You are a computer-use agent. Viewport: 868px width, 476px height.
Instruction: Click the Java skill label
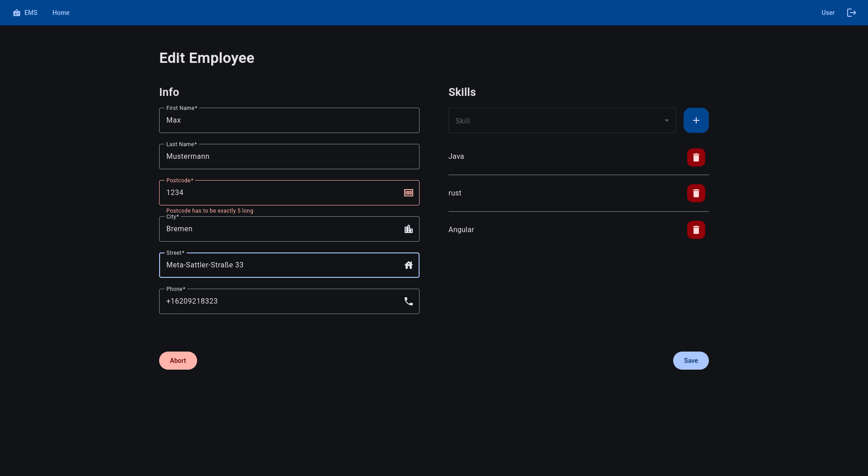point(456,157)
